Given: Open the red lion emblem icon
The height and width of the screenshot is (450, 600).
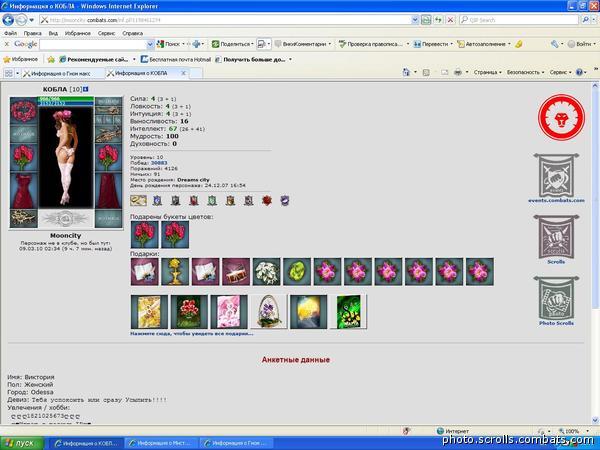Looking at the screenshot, I should pos(561,117).
